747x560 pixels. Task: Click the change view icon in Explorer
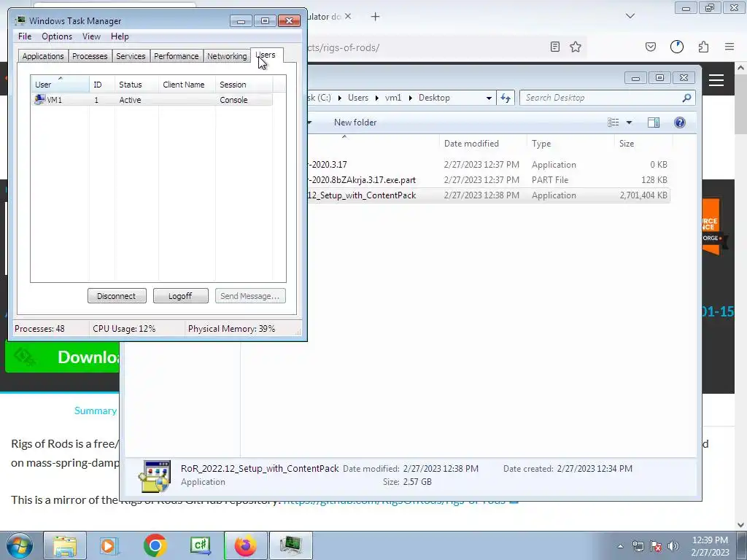pos(613,122)
